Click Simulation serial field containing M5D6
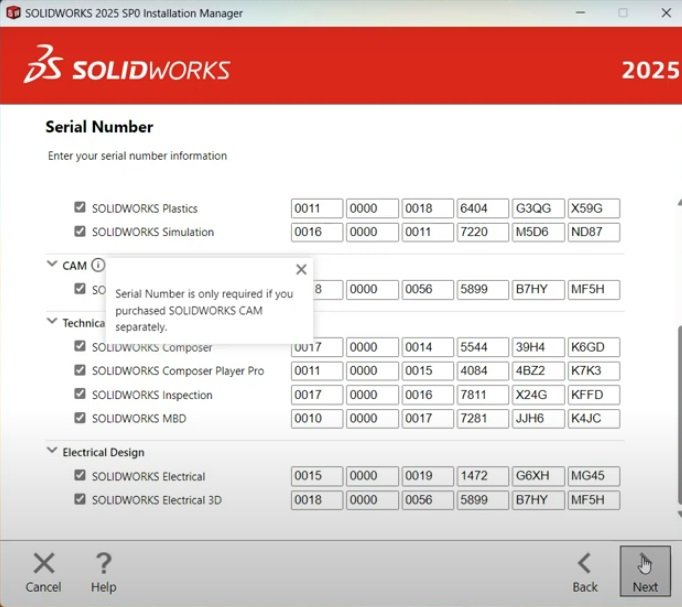Viewport: 682px width, 607px height. click(x=538, y=232)
